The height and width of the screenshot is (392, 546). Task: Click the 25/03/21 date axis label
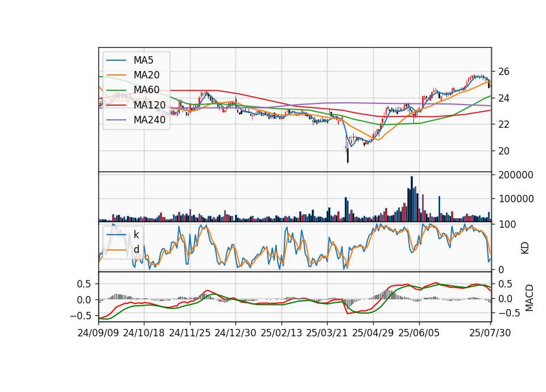(x=327, y=333)
